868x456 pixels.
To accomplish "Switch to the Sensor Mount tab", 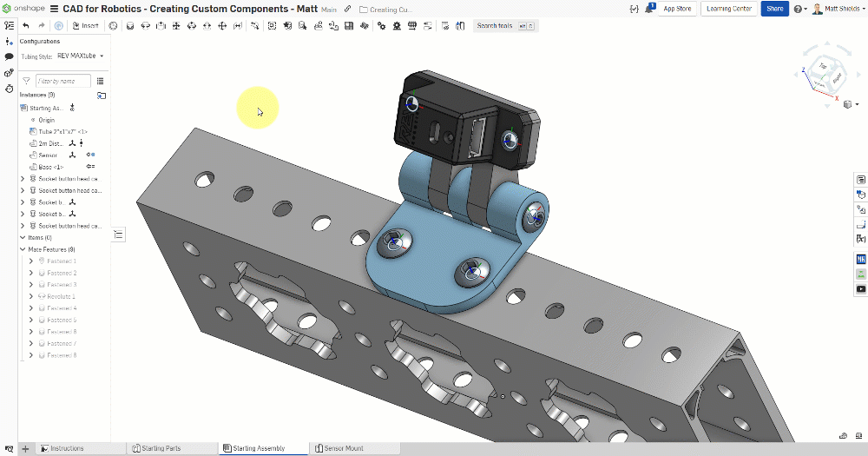I will (339, 448).
